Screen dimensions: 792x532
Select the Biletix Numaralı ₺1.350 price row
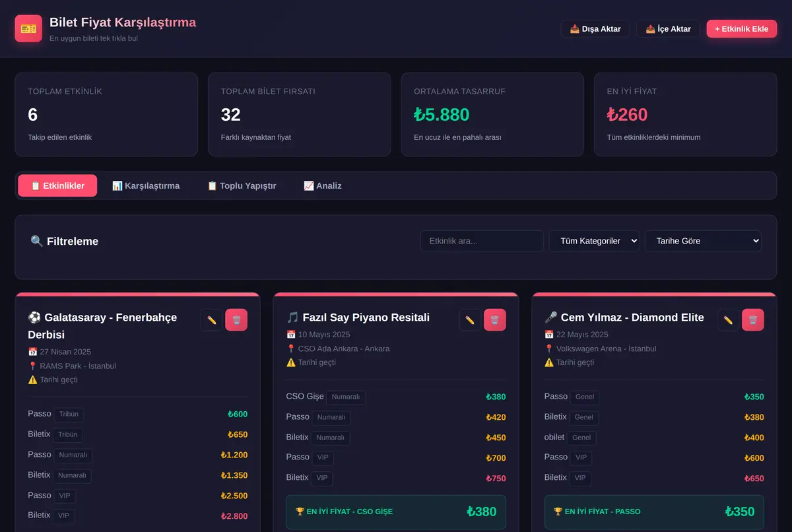point(138,475)
